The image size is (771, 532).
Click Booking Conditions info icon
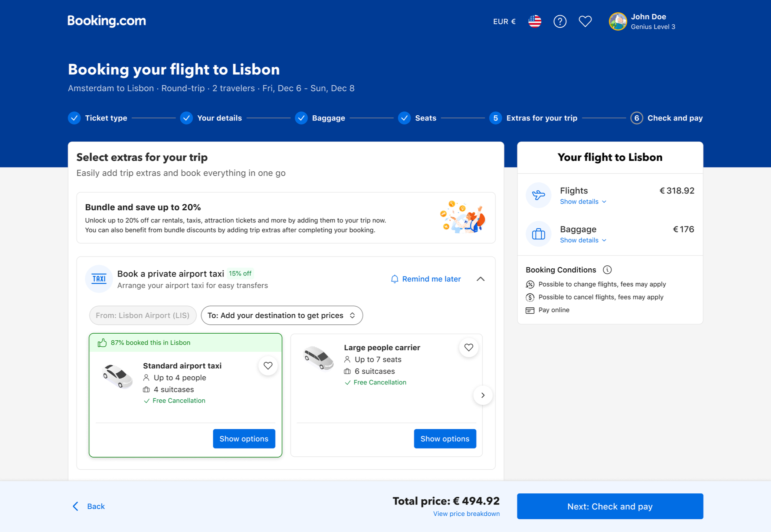[x=607, y=270]
